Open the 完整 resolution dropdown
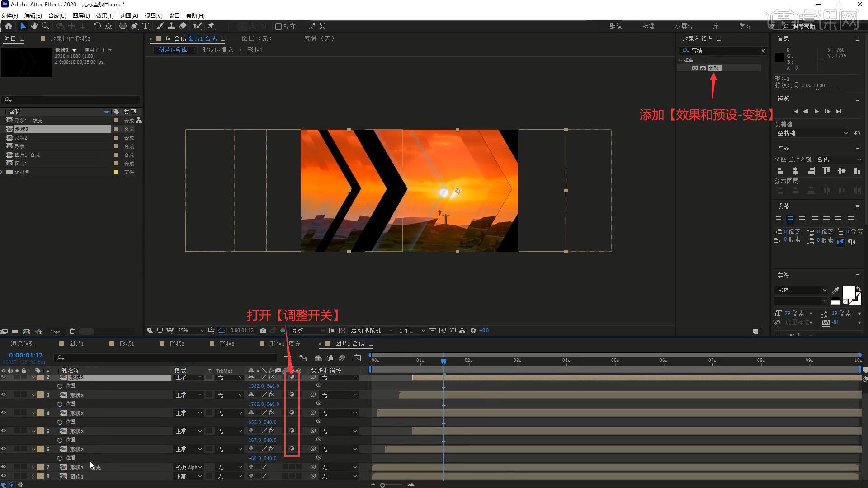868x488 pixels. point(307,331)
